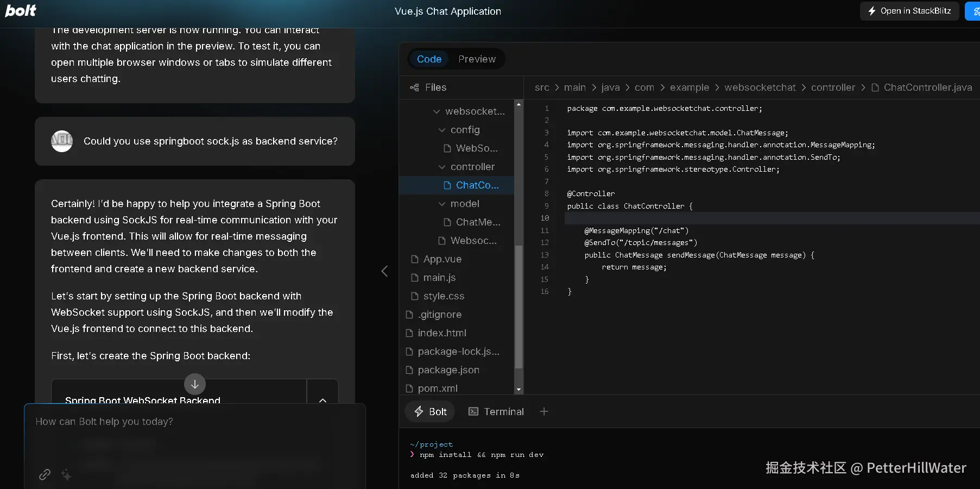Screen dimensions: 980x489
Task: Open project in StackBlitz
Action: pyautogui.click(x=909, y=11)
